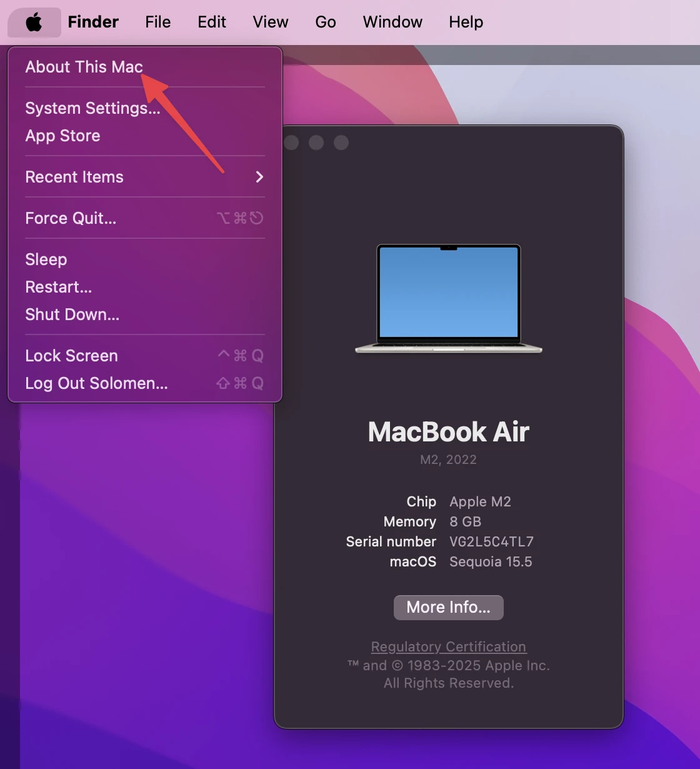The width and height of the screenshot is (700, 769).
Task: Open the Regulatory Certification link
Action: [x=449, y=646]
